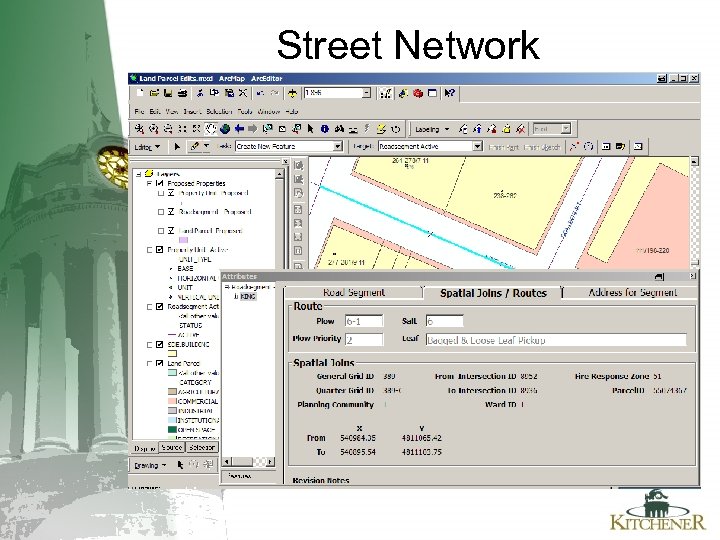Launch ArcToolbox via red toolbox icon
Screen dimensions: 720x540
[x=418, y=93]
